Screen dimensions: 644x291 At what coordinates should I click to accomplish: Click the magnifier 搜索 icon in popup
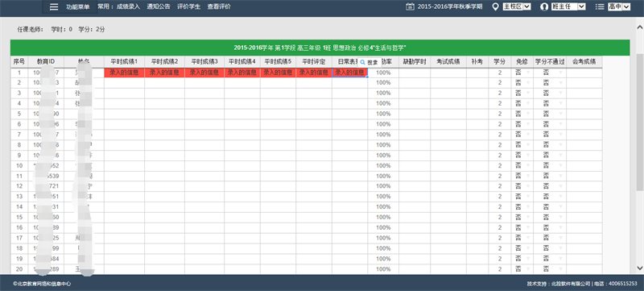pyautogui.click(x=363, y=63)
